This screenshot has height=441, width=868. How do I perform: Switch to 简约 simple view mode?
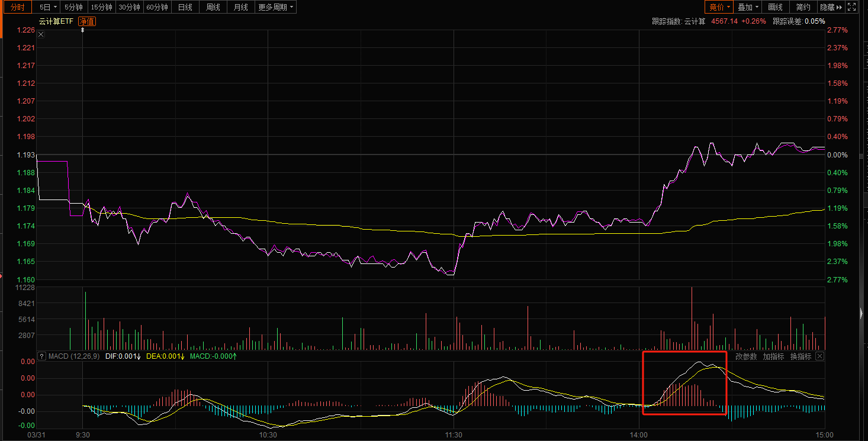(803, 7)
